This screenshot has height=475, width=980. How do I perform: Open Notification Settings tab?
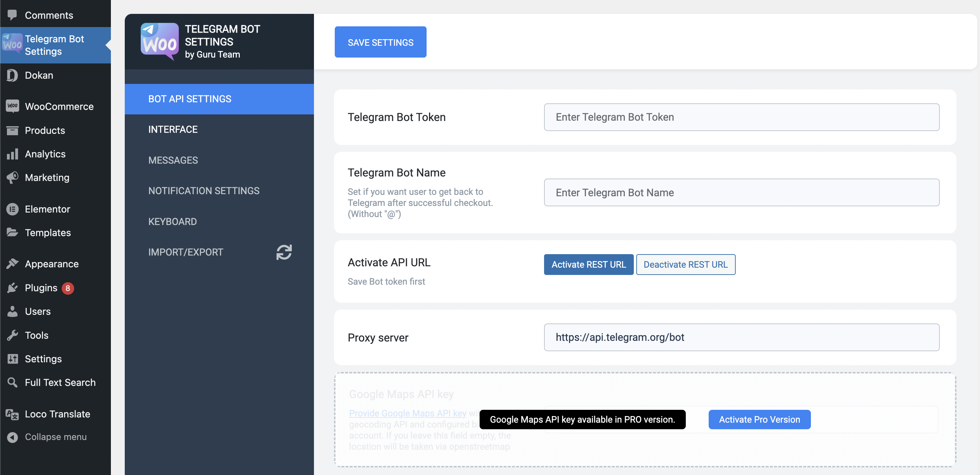point(219,191)
